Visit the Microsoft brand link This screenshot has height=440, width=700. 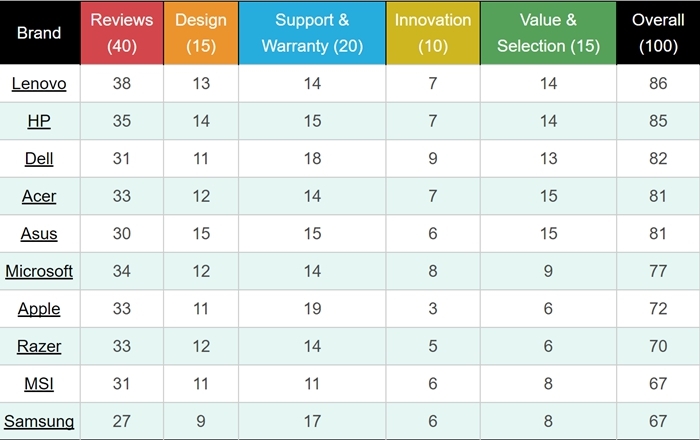click(x=39, y=271)
